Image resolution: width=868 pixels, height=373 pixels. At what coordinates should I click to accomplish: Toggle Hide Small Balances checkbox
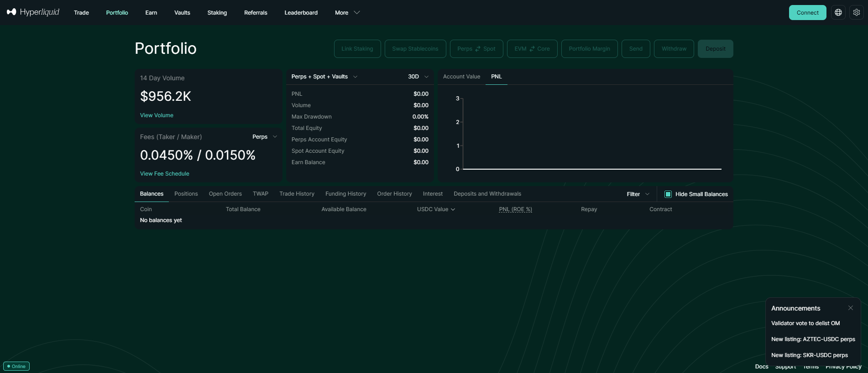click(x=668, y=194)
